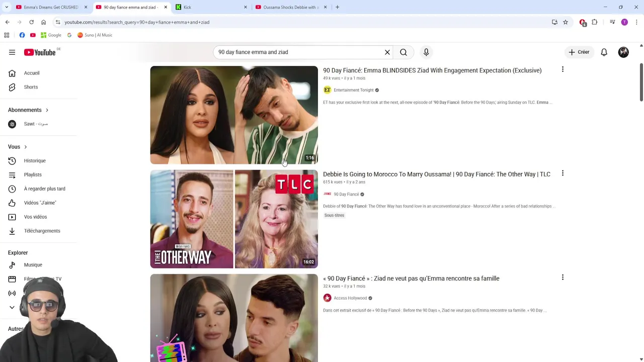The width and height of the screenshot is (644, 362).
Task: Play the Access Hollywood video thumbnail
Action: tap(234, 318)
